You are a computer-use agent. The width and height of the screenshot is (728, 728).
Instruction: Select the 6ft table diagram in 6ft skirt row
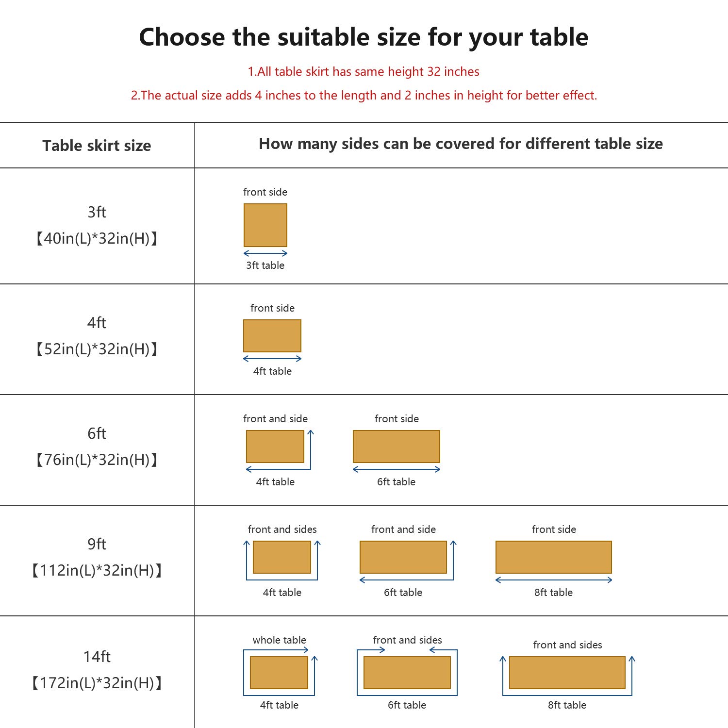[396, 447]
